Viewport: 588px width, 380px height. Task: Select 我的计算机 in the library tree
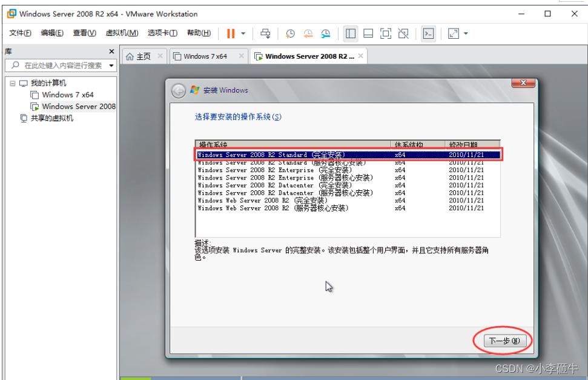(x=48, y=83)
